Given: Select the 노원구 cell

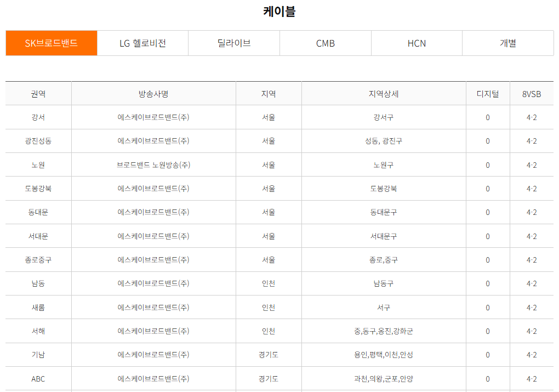Looking at the screenshot, I should (384, 164).
